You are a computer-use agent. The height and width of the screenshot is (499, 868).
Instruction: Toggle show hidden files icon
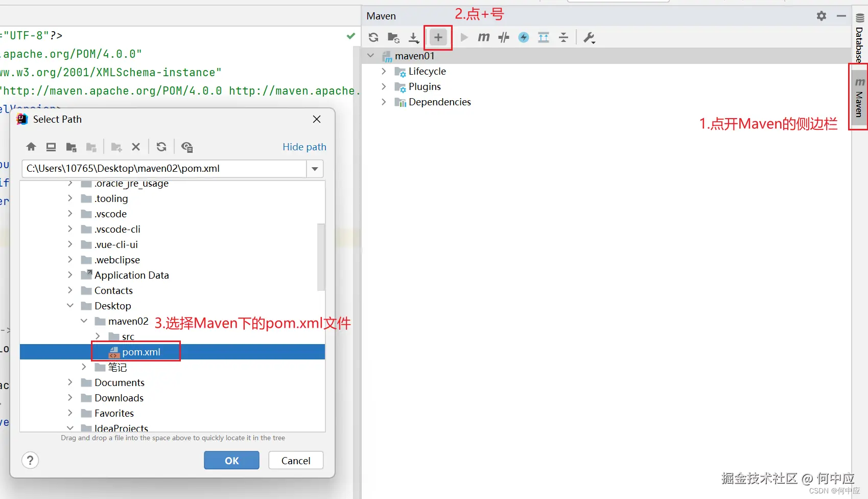click(187, 147)
